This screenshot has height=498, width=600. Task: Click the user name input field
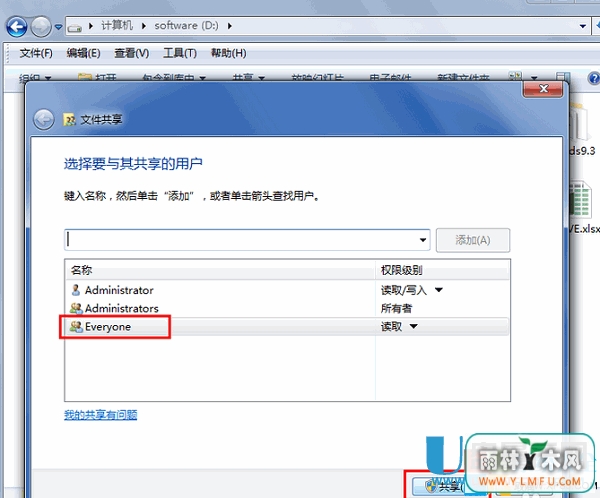(x=247, y=240)
